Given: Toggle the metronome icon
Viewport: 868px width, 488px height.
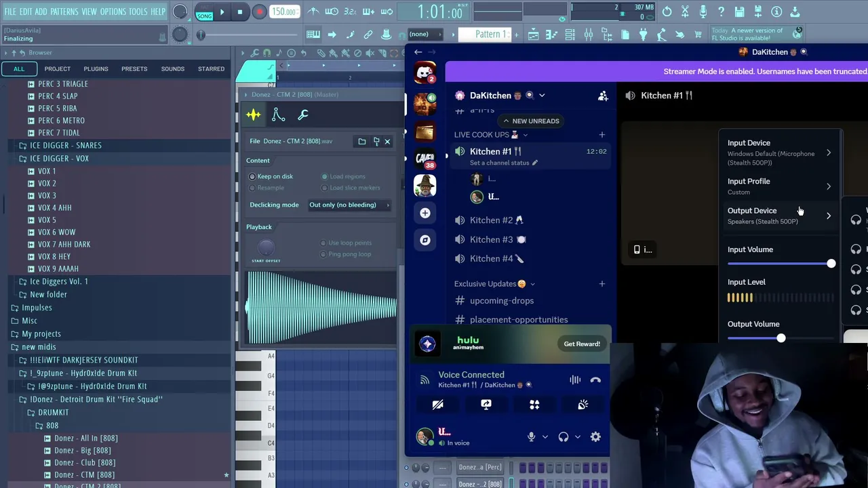Looking at the screenshot, I should [x=313, y=12].
